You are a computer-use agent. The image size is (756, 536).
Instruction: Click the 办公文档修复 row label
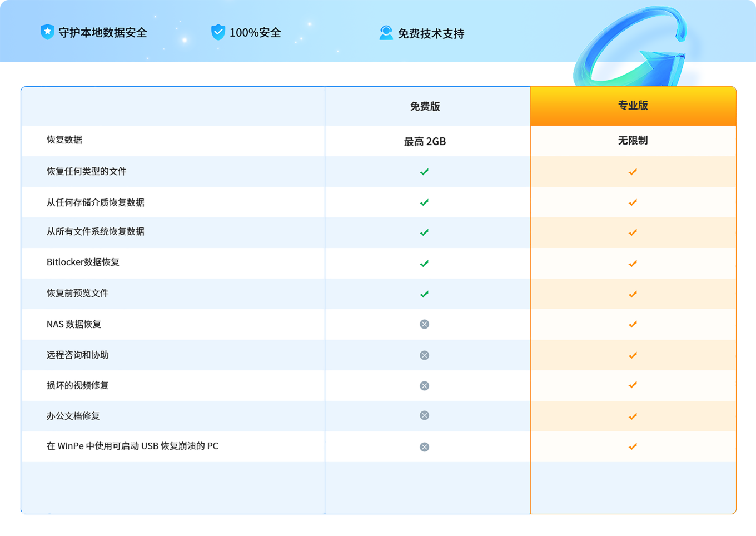pos(73,416)
